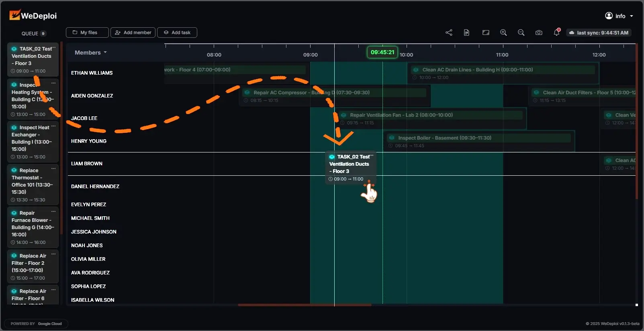The height and width of the screenshot is (331, 644).
Task: Click the horizontal timeline scrollbar
Action: click(x=305, y=305)
